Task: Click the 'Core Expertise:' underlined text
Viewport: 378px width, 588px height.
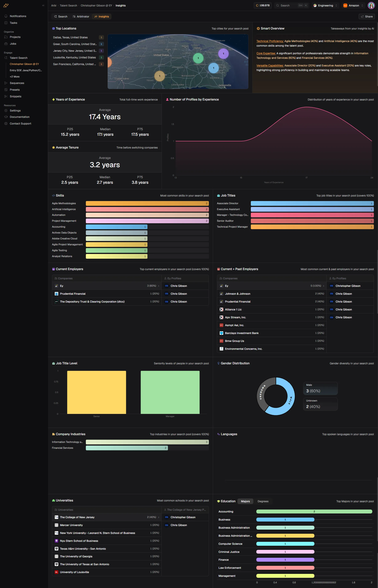Action: [266, 54]
